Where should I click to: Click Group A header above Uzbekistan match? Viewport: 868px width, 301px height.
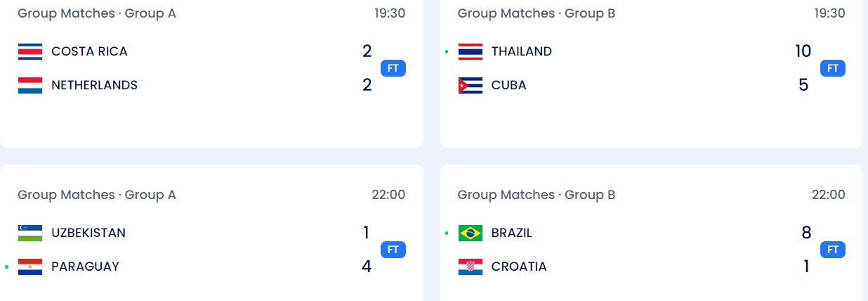pos(97,195)
